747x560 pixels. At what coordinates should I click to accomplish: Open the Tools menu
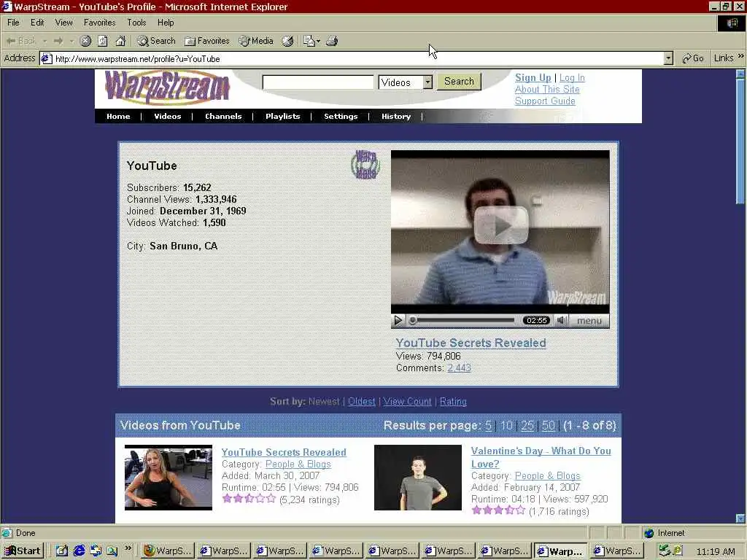coord(136,23)
